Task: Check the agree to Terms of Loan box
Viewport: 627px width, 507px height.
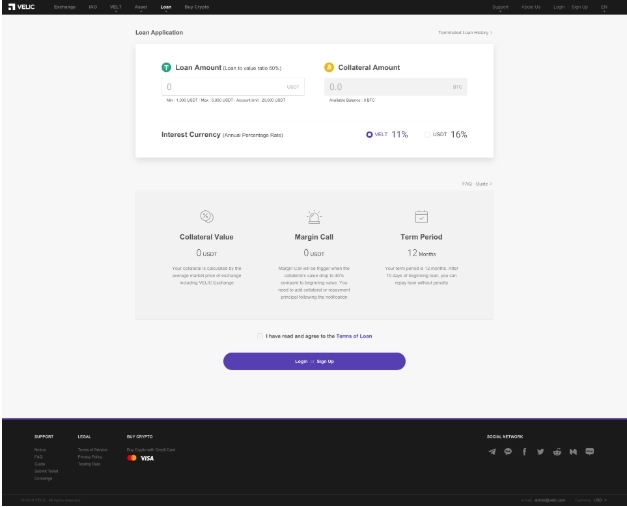Action: (x=260, y=336)
